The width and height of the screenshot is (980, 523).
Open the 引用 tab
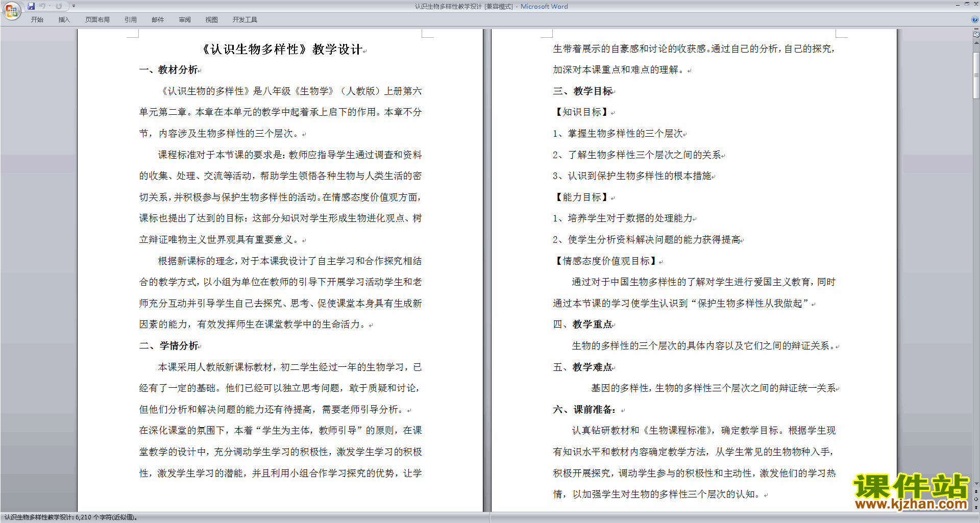tap(130, 19)
